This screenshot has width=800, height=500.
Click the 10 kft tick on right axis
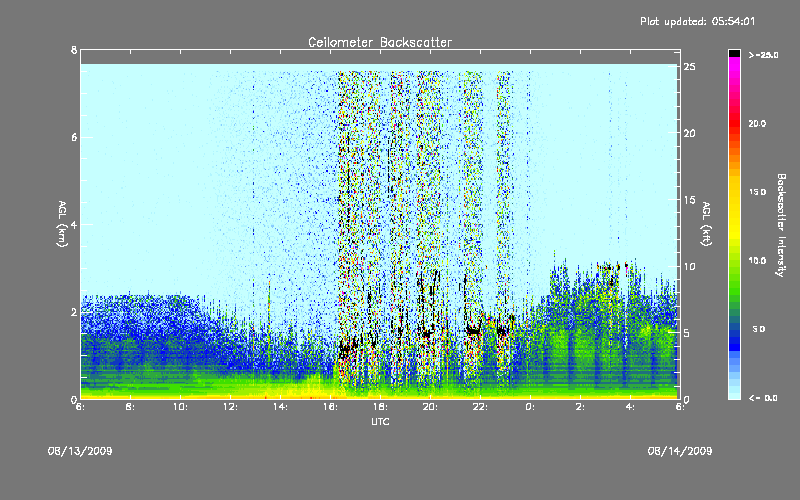tap(690, 266)
